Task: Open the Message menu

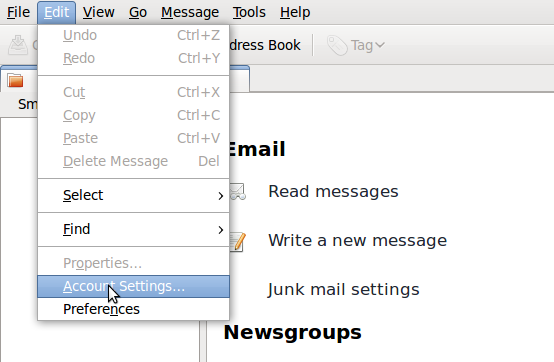Action: (x=190, y=12)
